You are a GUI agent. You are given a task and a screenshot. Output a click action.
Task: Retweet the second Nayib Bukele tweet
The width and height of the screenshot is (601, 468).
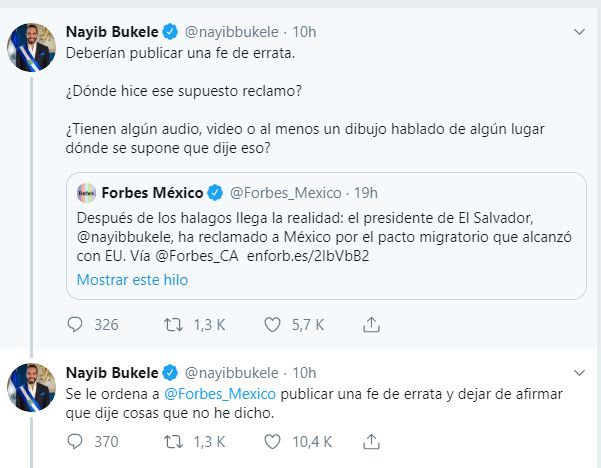(174, 441)
